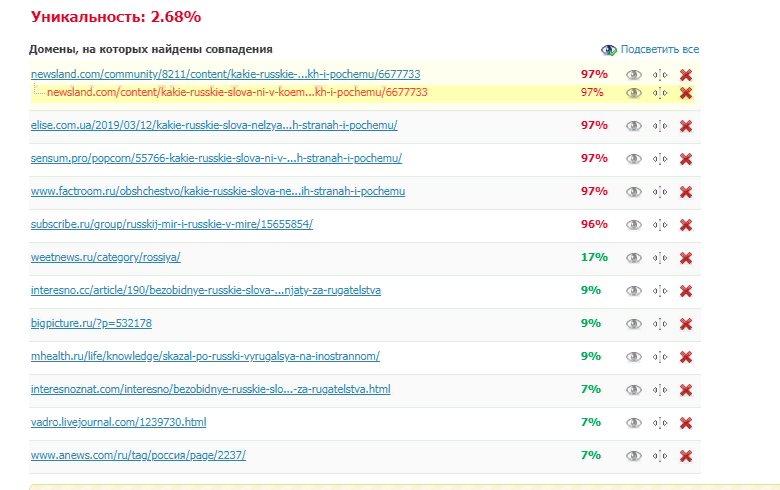Click the eye icon next to "Подсветить все"
This screenshot has height=490, width=780.
609,50
